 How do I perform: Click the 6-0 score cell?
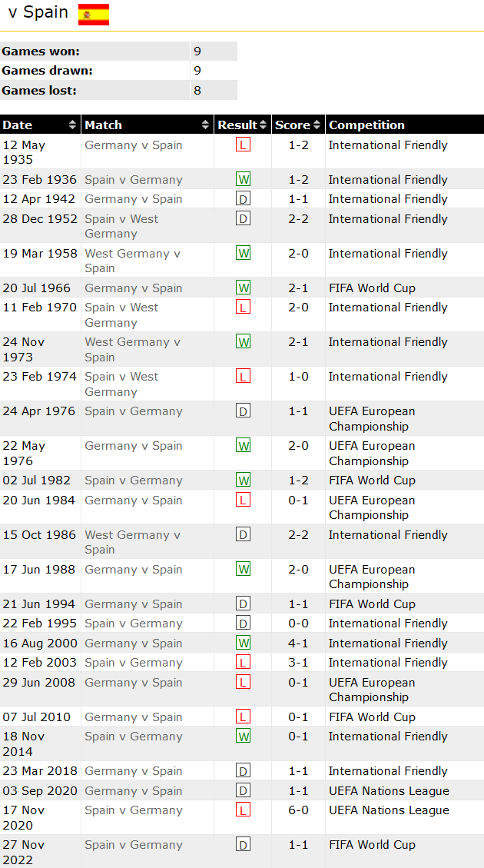(298, 810)
